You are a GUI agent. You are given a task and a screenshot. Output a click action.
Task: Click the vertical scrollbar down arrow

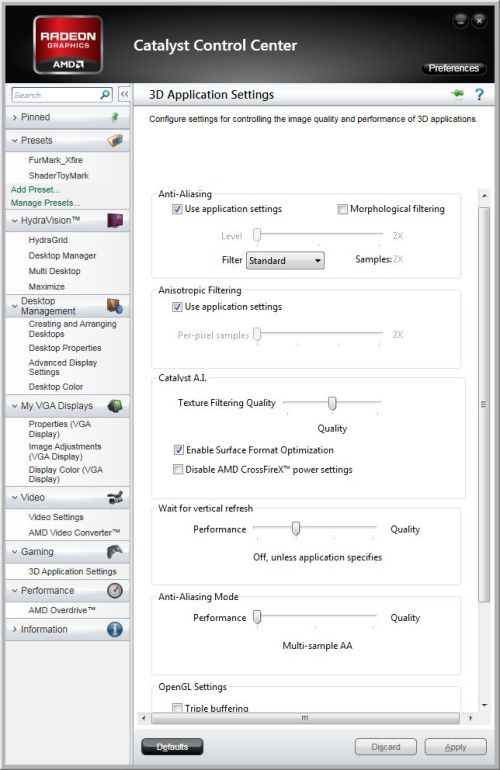(x=484, y=705)
